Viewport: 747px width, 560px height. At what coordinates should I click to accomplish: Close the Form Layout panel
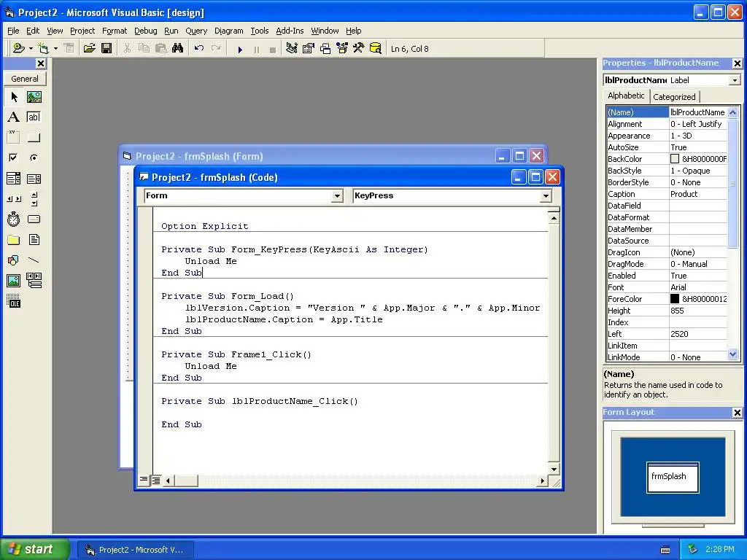tap(737, 413)
